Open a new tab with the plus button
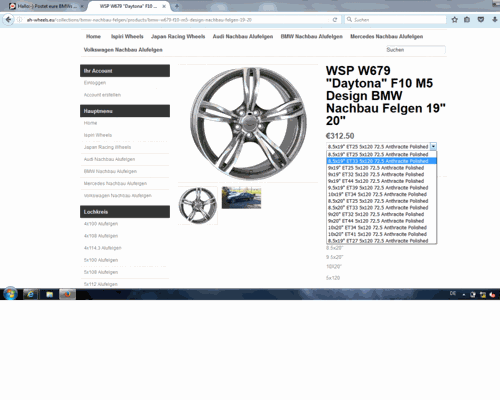Image resolution: width=500 pixels, height=400 pixels. (x=177, y=6)
